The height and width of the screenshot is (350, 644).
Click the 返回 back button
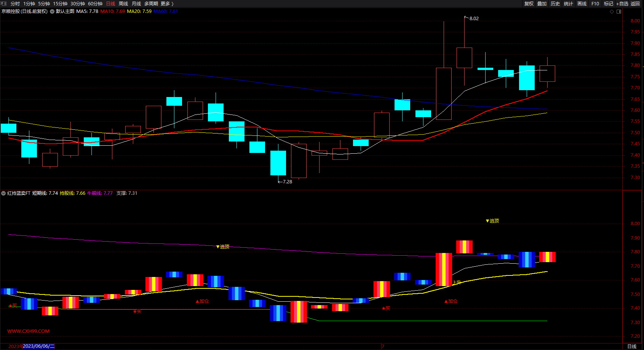pos(635,3)
